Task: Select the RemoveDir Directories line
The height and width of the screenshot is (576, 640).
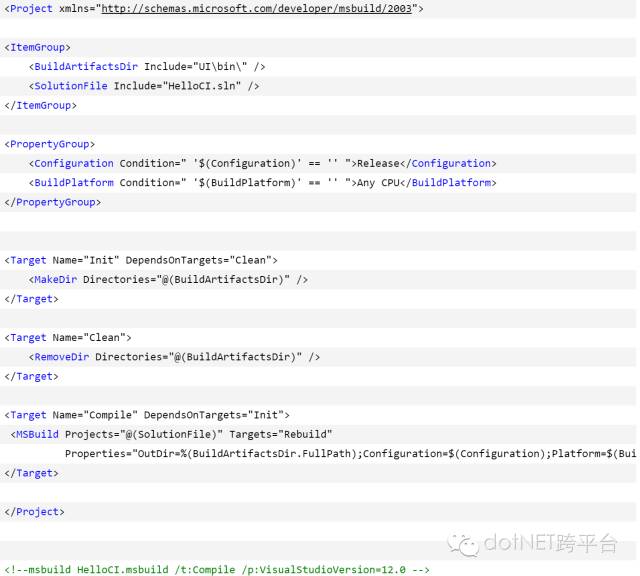Action: pyautogui.click(x=174, y=357)
